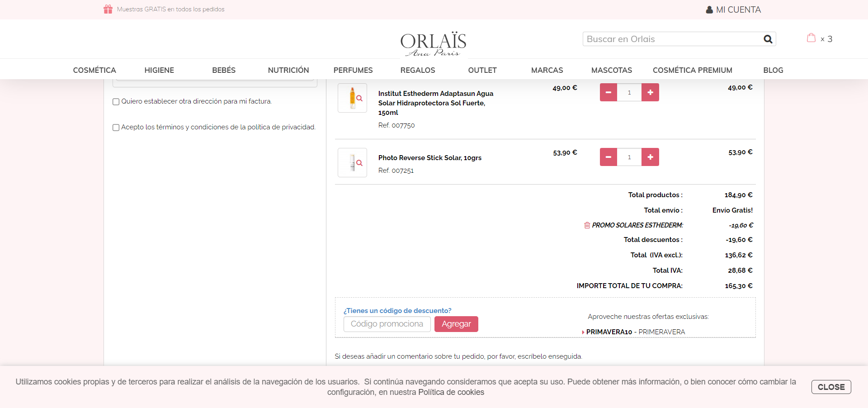868x408 pixels.
Task: Increase quantity of Esthederm Adaptasun
Action: tap(650, 92)
